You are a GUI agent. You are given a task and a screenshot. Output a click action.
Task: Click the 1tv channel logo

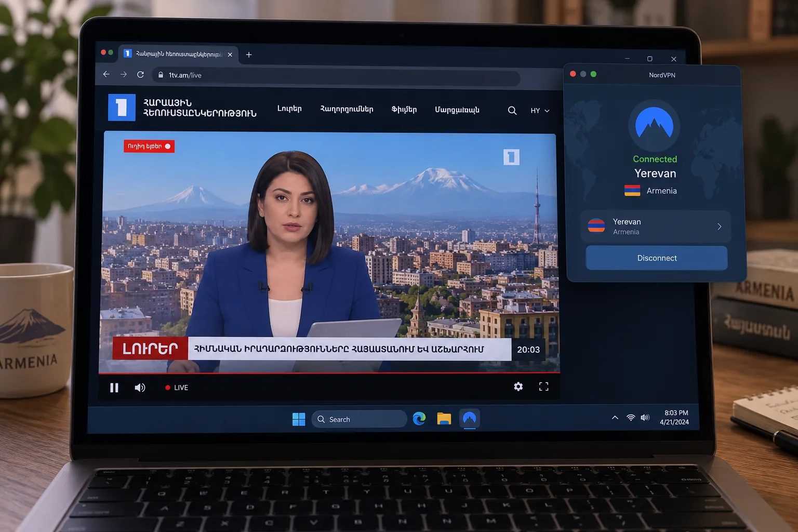tap(122, 107)
